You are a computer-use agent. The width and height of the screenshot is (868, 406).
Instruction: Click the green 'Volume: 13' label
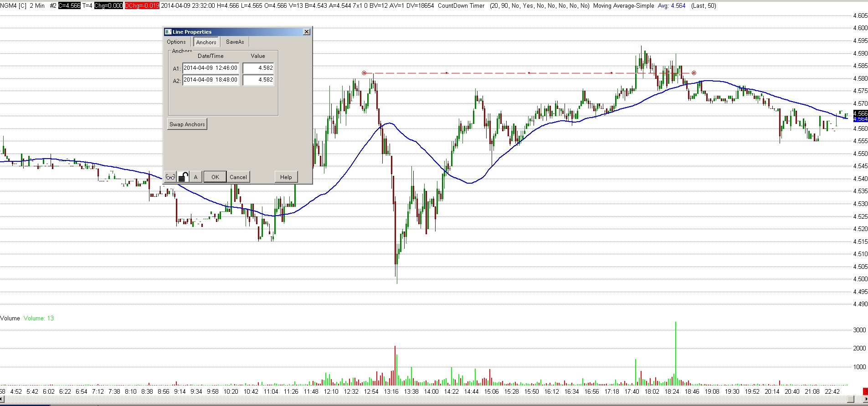[x=39, y=318]
